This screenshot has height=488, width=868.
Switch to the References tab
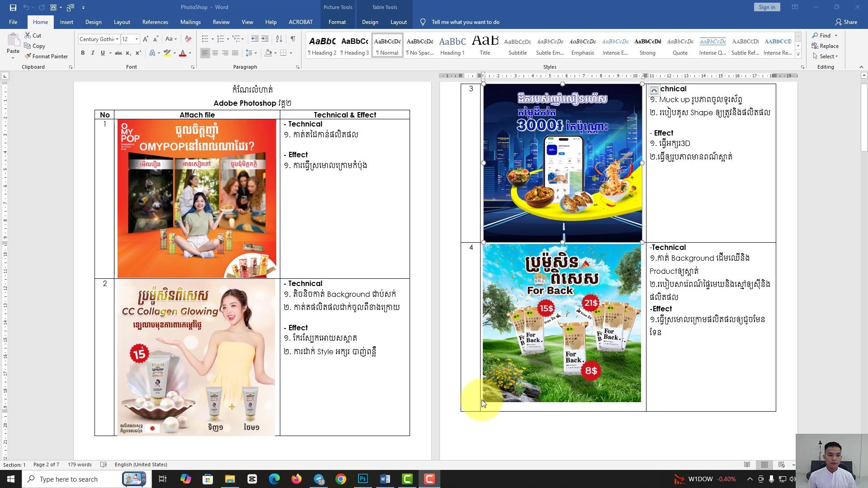pos(155,22)
